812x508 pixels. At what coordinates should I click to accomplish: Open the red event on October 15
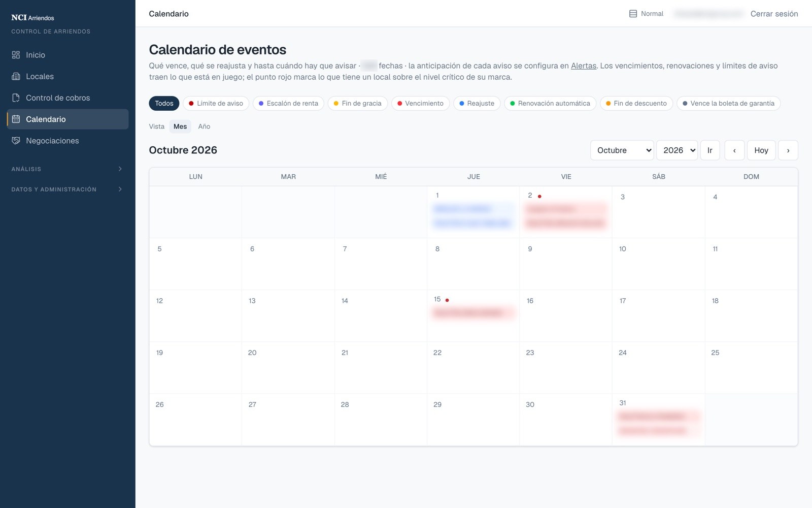pos(473,313)
